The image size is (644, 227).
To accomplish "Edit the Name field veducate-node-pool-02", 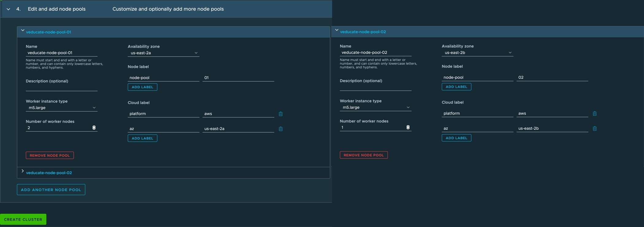I will [376, 52].
